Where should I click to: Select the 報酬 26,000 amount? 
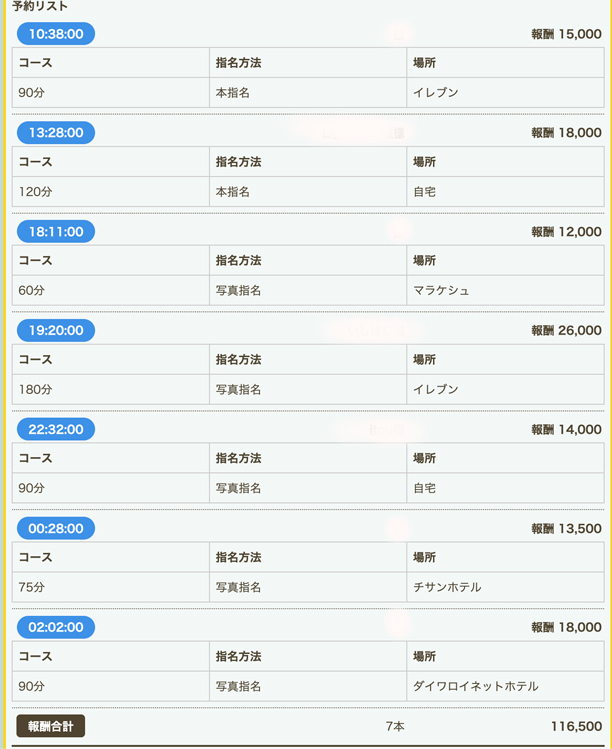pyautogui.click(x=566, y=331)
